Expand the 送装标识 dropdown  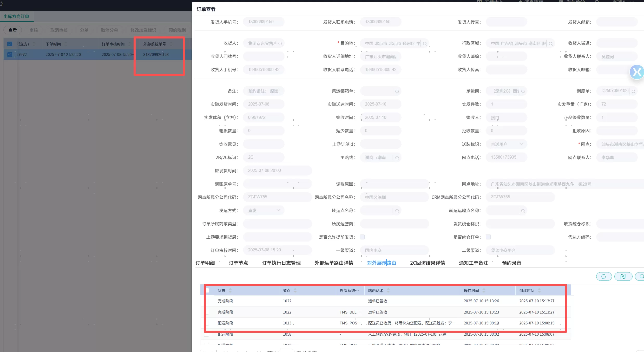(x=521, y=144)
